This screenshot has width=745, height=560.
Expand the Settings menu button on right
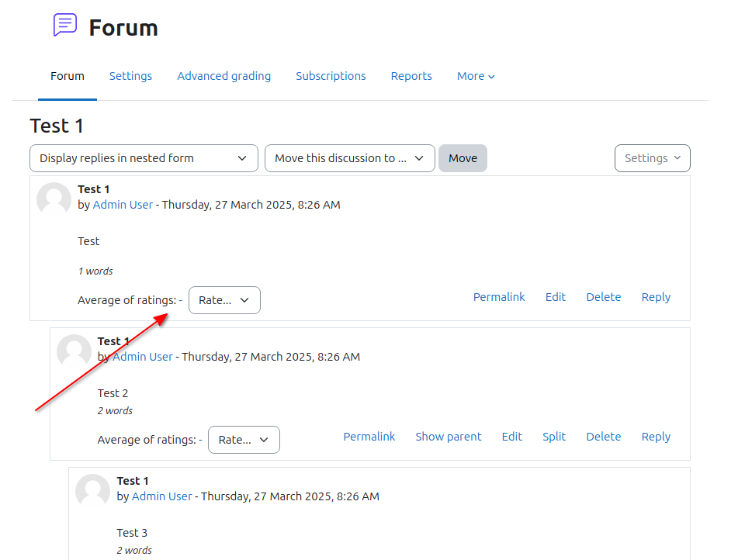coord(653,158)
